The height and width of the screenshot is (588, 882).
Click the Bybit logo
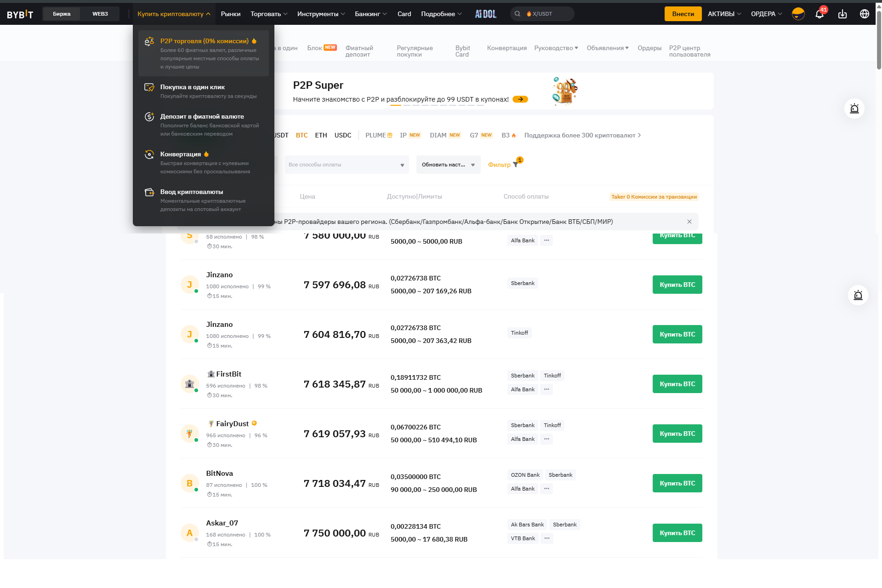[20, 14]
